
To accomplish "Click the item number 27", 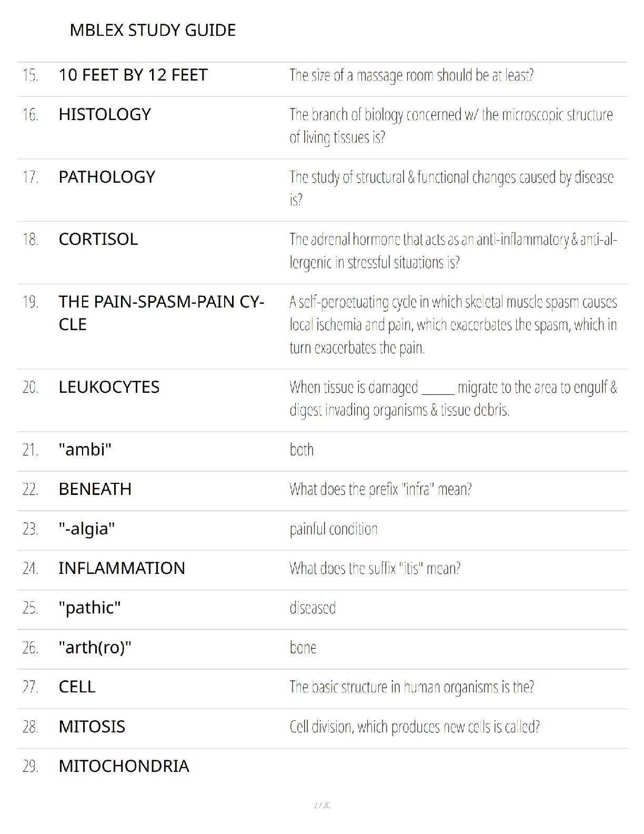I will point(30,687).
